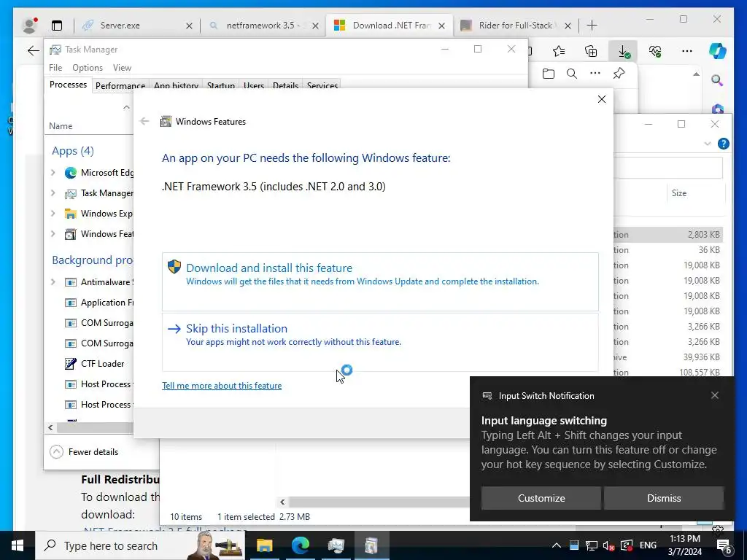Image resolution: width=747 pixels, height=560 pixels.
Task: Click File Explorer search field
Action: point(668,167)
